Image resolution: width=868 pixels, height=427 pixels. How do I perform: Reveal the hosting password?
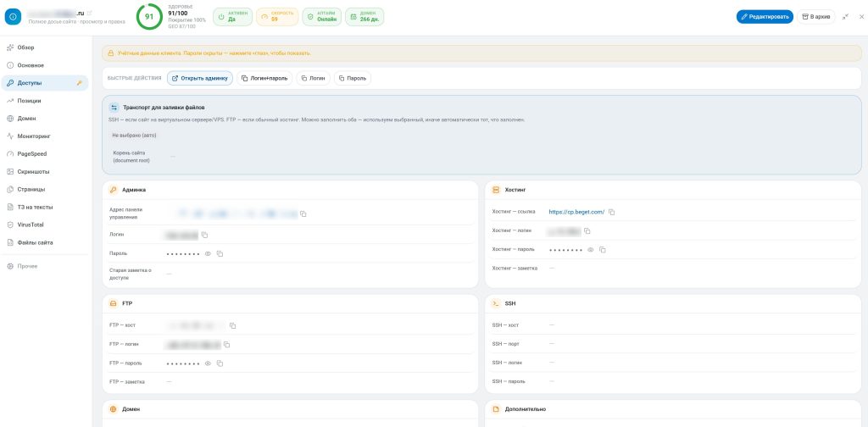coord(591,249)
